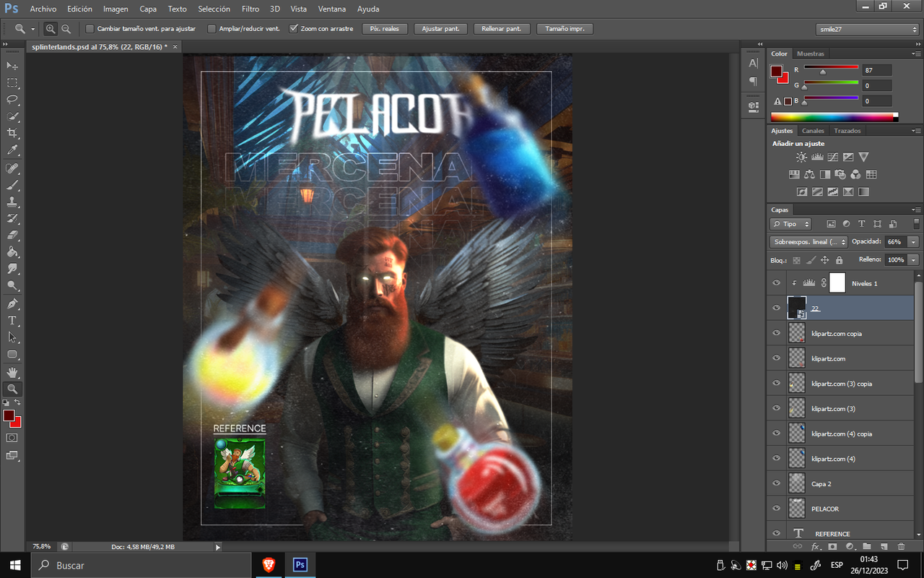Open the Relleno slider dropdown arrow
Screen dimensions: 924x578
point(914,259)
